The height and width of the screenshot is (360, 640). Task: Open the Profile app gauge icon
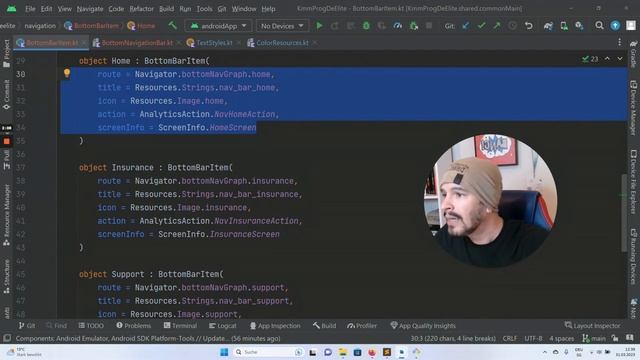click(x=398, y=26)
